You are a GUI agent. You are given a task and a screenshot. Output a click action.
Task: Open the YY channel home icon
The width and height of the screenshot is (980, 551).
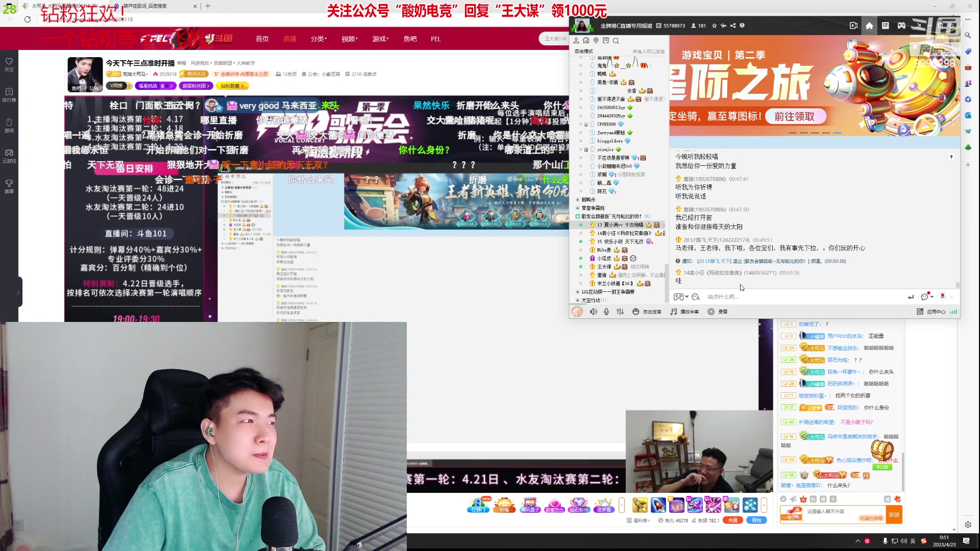pos(869,26)
